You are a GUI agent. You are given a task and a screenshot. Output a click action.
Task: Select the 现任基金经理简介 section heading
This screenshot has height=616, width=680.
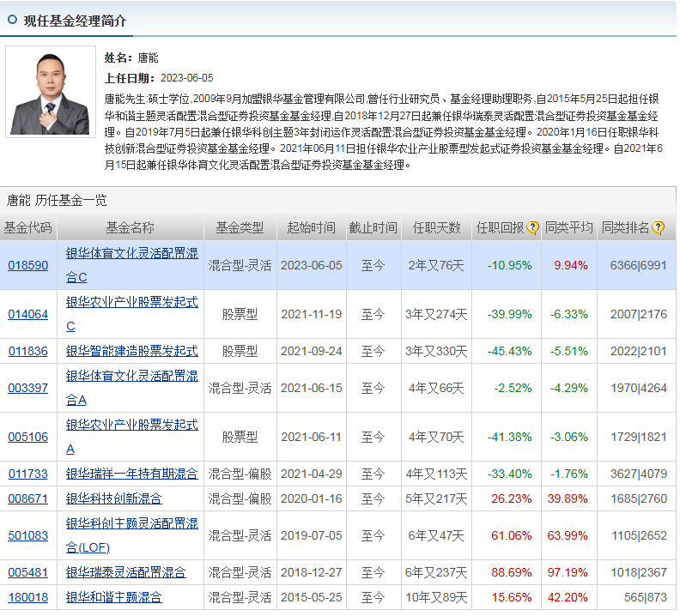[75, 21]
